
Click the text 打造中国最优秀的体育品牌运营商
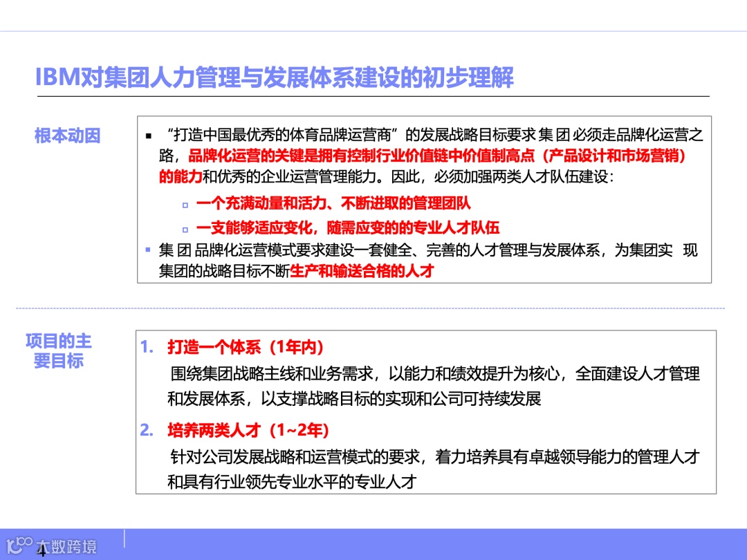click(x=282, y=135)
